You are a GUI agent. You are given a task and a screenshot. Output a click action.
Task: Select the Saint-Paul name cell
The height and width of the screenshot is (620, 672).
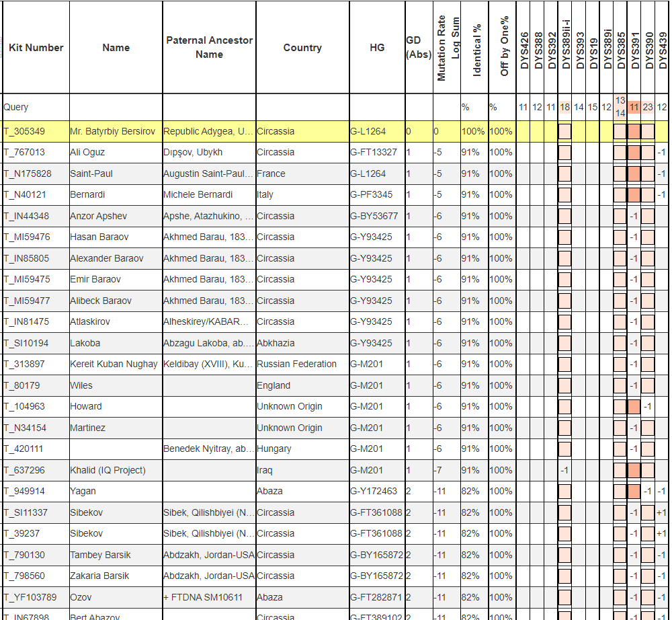[x=91, y=173]
